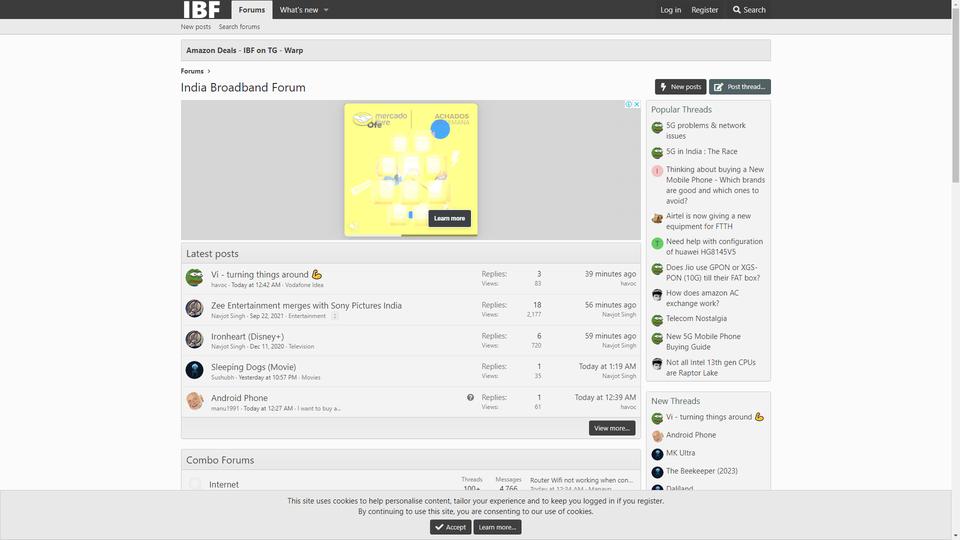Open Airtel new equipment for FTTH thread
960x540 pixels.
(x=708, y=221)
